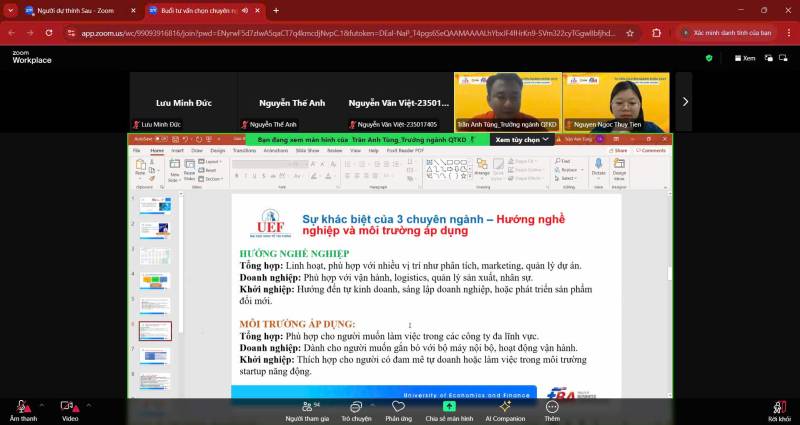Open the Người tham gia participants panel

[307, 410]
